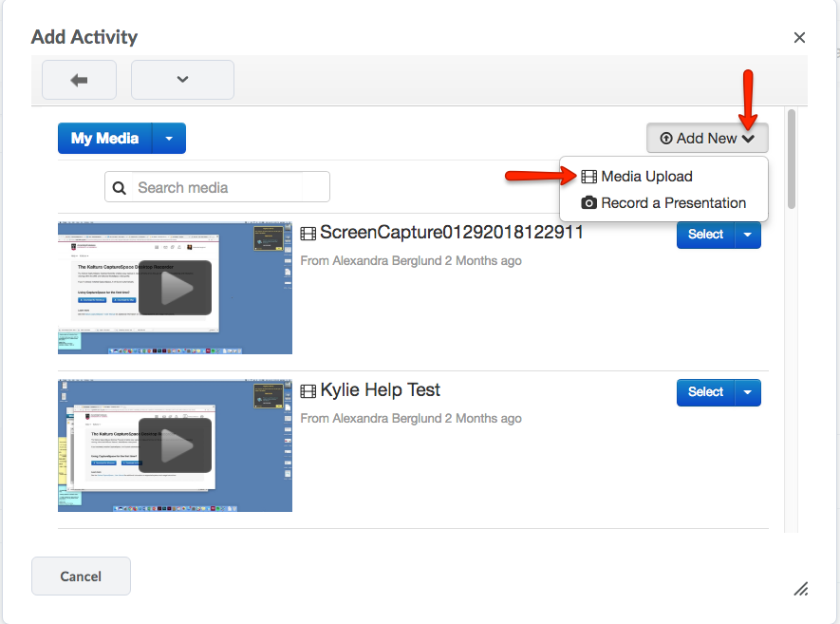Click the dialog resize handle icon

point(801,589)
